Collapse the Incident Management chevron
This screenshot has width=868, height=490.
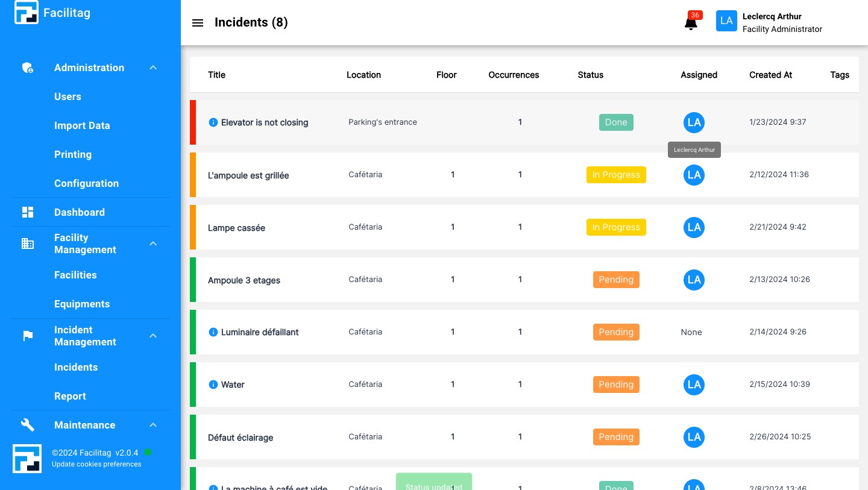coord(153,336)
